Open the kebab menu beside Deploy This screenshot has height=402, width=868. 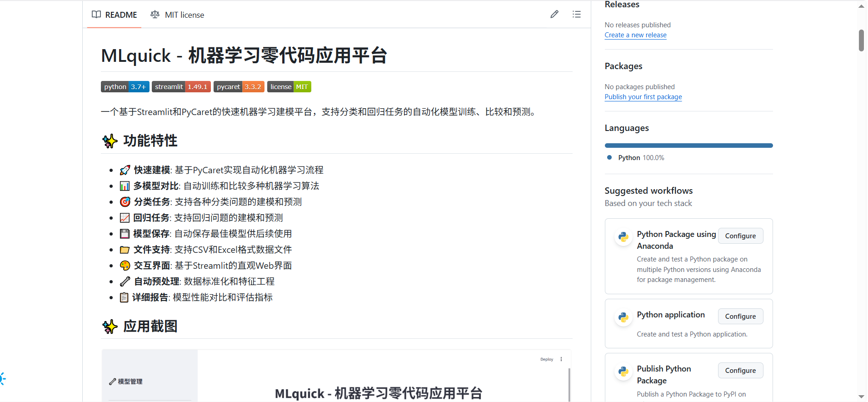click(561, 359)
